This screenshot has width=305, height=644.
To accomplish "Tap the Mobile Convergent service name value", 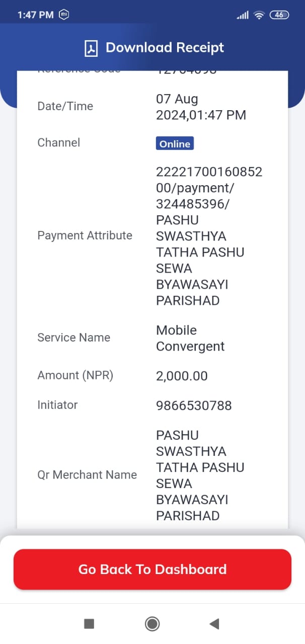I will coord(190,338).
